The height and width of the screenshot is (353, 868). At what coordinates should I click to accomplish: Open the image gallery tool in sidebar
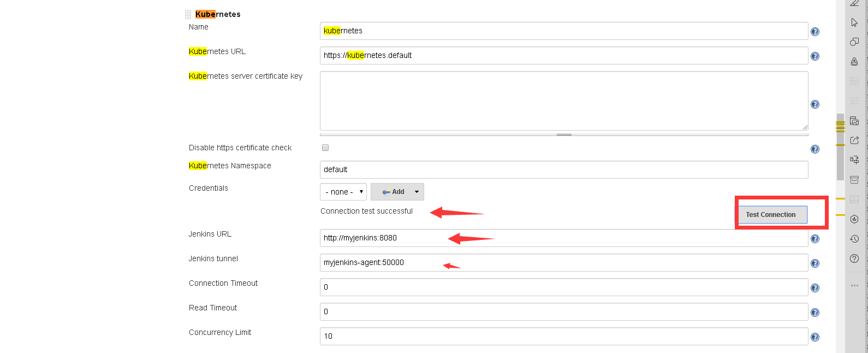854,121
